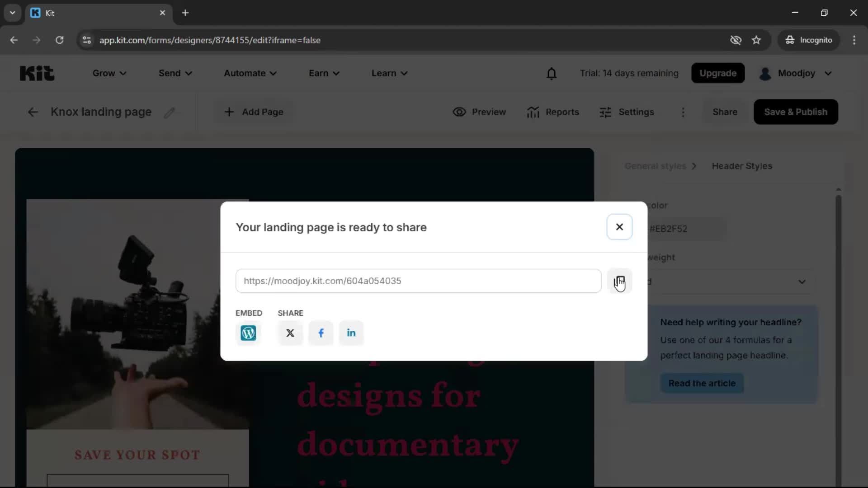Copy the landing page URL
Image resolution: width=868 pixels, height=488 pixels.
[620, 281]
